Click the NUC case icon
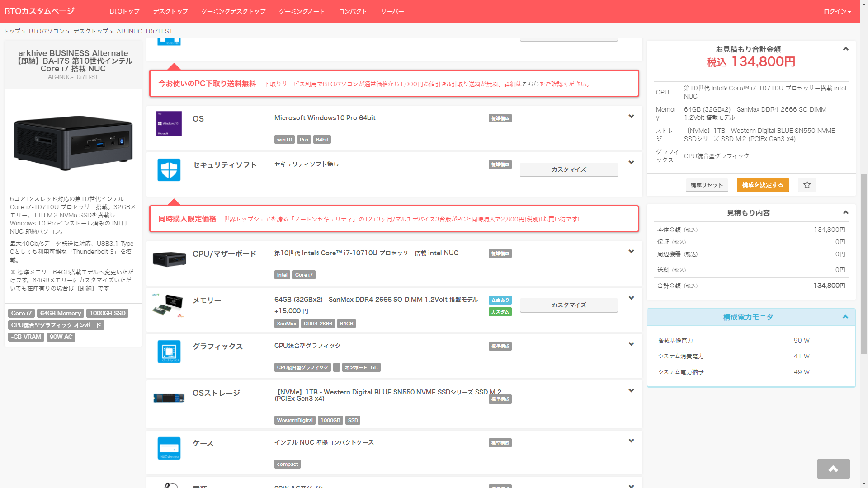This screenshot has height=488, width=868. 169,448
